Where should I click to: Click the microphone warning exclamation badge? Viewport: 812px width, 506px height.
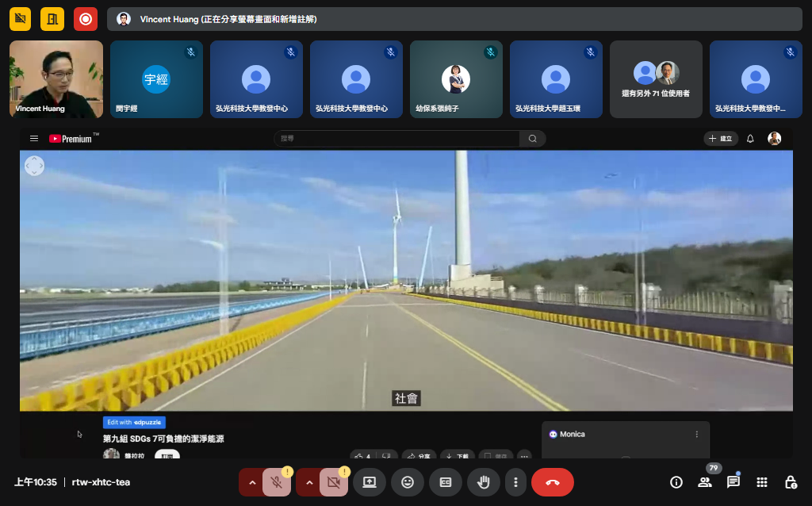click(287, 472)
